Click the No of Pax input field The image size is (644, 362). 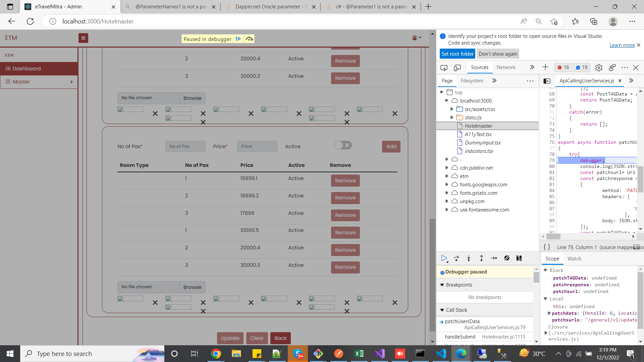point(185,146)
